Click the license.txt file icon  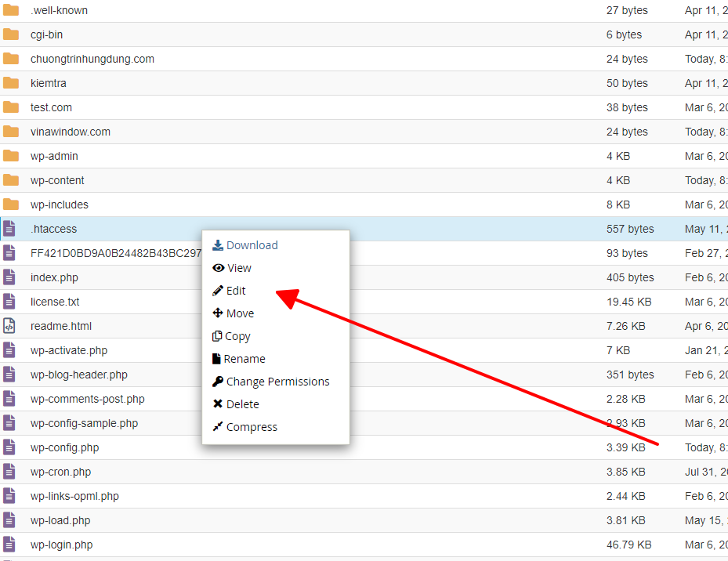(9, 302)
